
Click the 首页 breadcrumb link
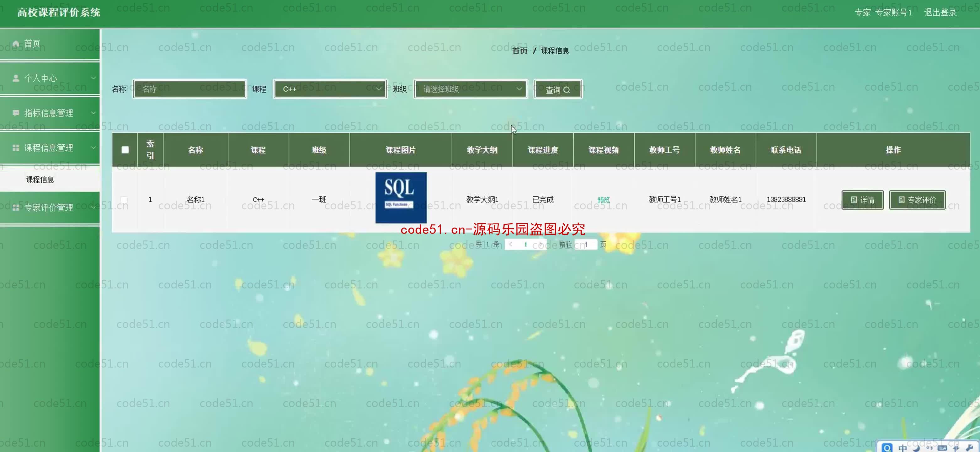tap(520, 51)
